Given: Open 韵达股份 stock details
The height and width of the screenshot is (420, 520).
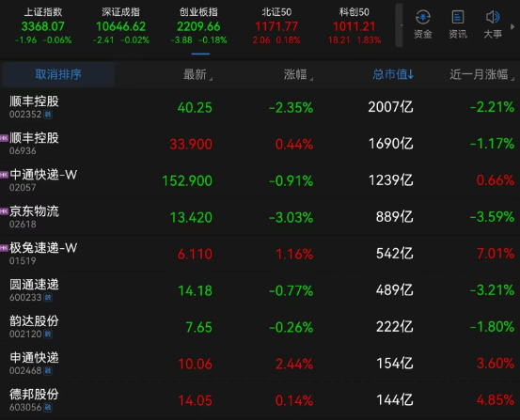Looking at the screenshot, I should pos(260,327).
